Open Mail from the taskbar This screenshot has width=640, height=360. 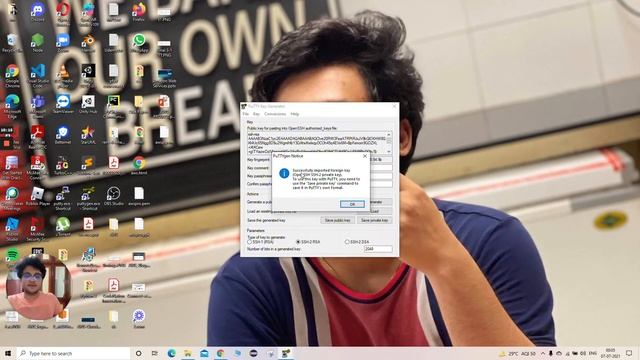tap(204, 353)
